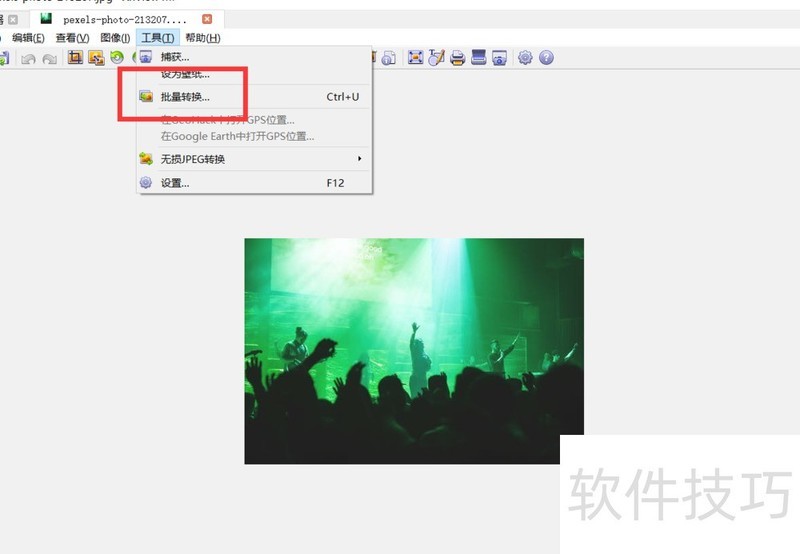Expand the 无损JPEG转换 submenu
The image size is (800, 554).
click(x=255, y=159)
